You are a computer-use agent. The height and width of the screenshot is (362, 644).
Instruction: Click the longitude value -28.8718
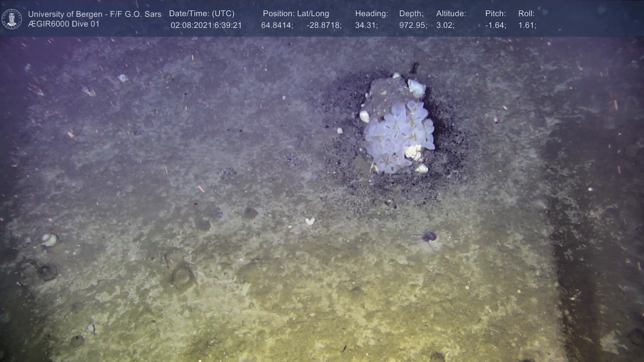(x=324, y=25)
